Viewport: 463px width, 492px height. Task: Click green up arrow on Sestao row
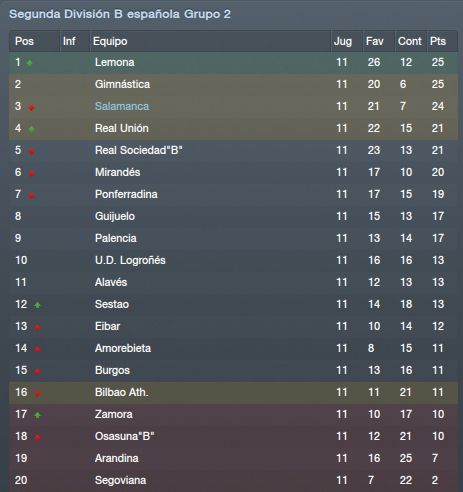tap(37, 305)
